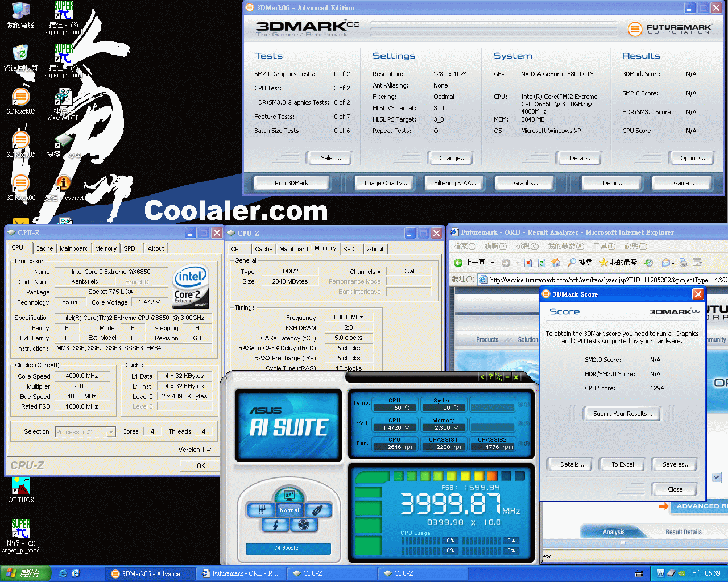This screenshot has height=582, width=728.
Task: Click the Windows Start button
Action: click(x=26, y=573)
